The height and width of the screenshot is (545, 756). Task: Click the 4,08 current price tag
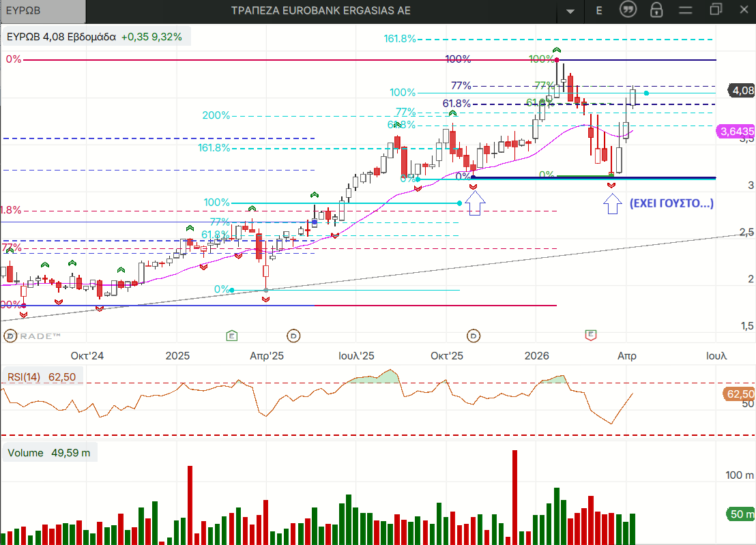click(x=742, y=90)
